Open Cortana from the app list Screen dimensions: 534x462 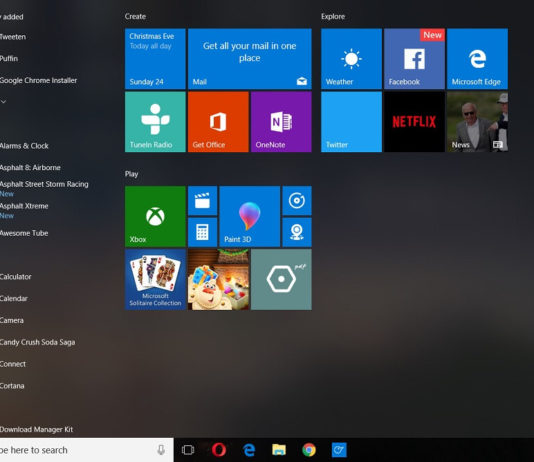pyautogui.click(x=12, y=386)
